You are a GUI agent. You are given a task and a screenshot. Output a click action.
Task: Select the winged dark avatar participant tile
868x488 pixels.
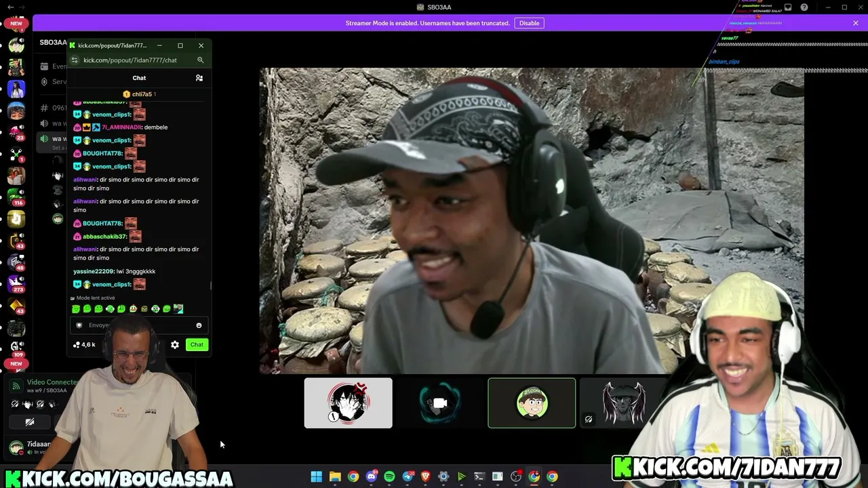tap(623, 403)
